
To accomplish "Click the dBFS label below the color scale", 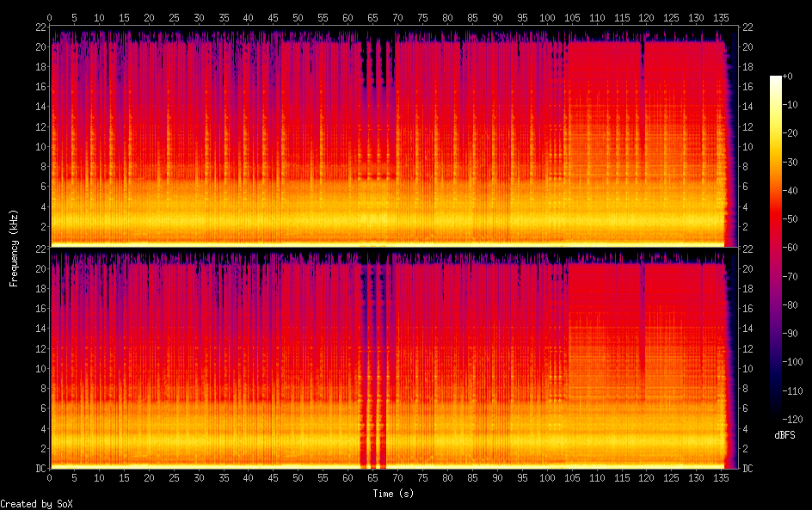I will 784,436.
